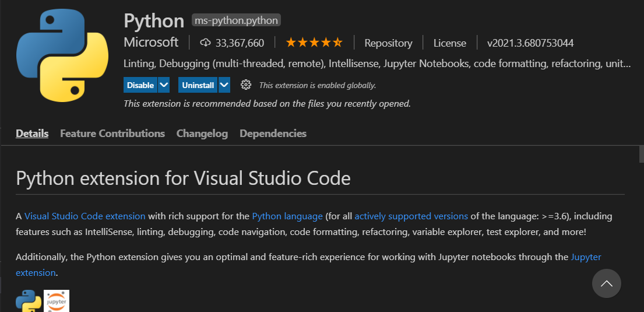Open the Repository link
The image size is (644, 312).
(x=388, y=43)
